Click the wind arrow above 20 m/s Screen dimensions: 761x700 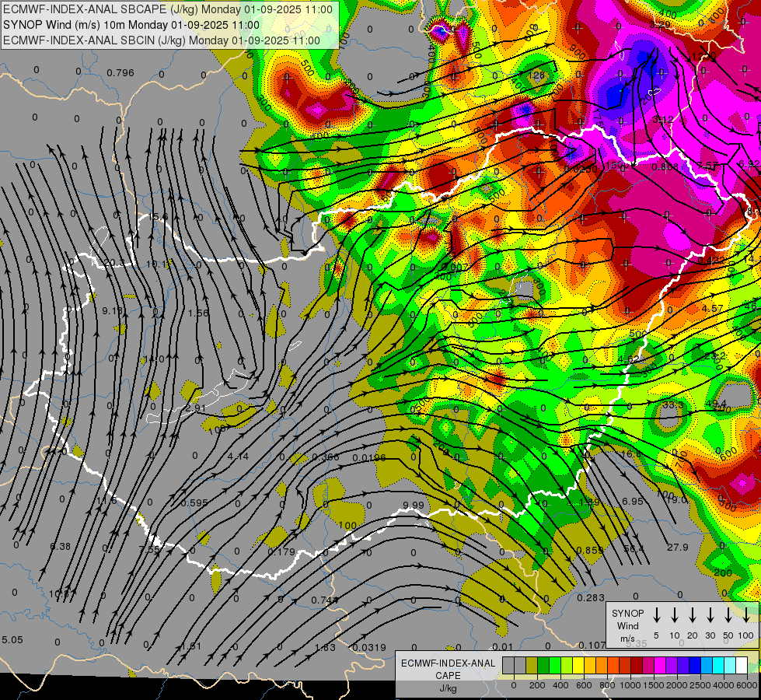tap(692, 614)
